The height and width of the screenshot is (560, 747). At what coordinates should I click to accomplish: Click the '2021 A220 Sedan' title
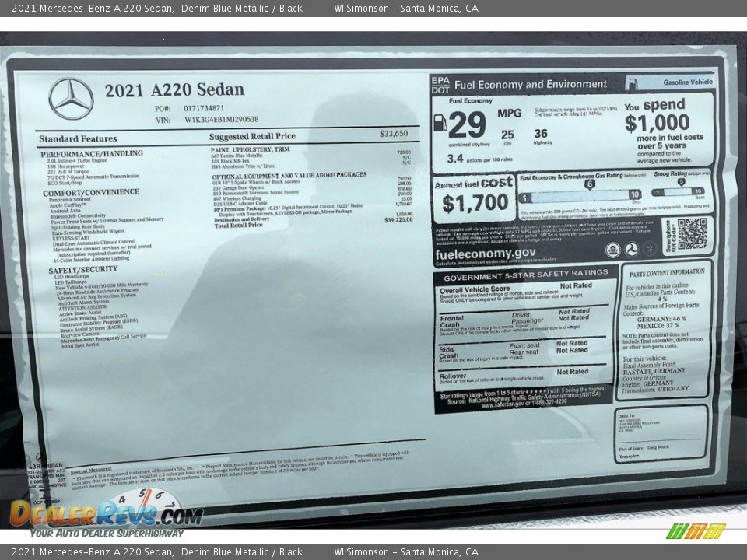pos(174,89)
